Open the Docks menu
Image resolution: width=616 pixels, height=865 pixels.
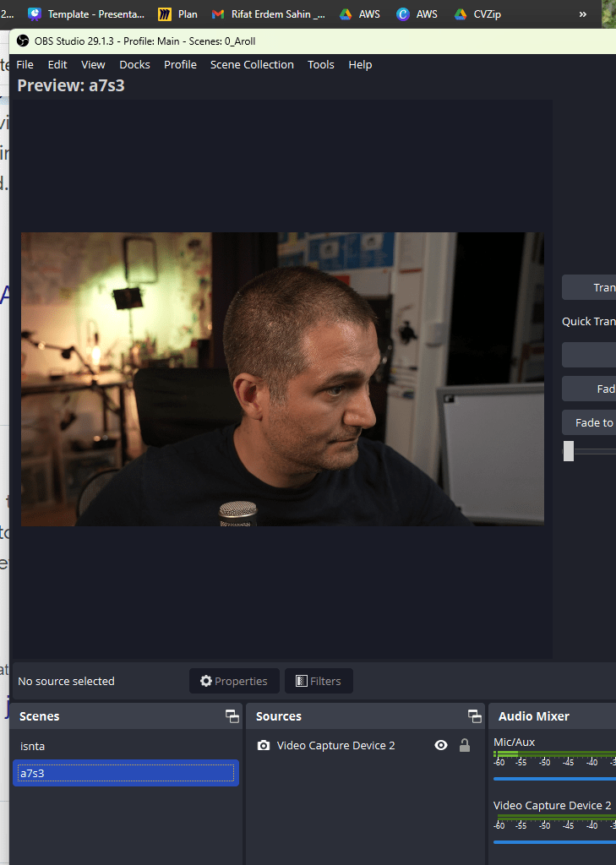tap(134, 64)
